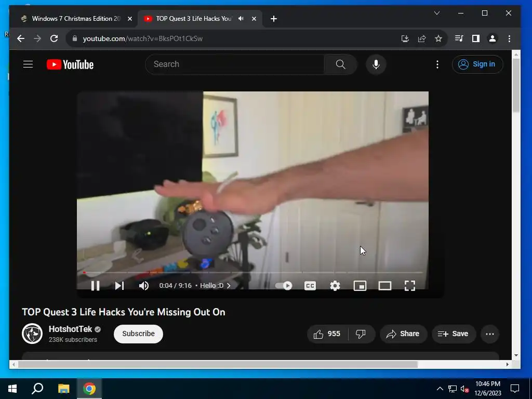Viewport: 532px width, 399px height.
Task: Open HotshotTek channel name link
Action: pos(70,329)
